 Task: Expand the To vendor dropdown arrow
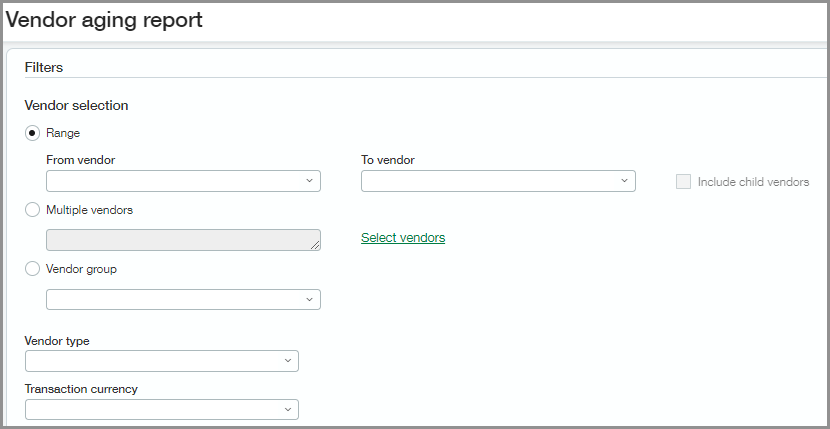(624, 181)
